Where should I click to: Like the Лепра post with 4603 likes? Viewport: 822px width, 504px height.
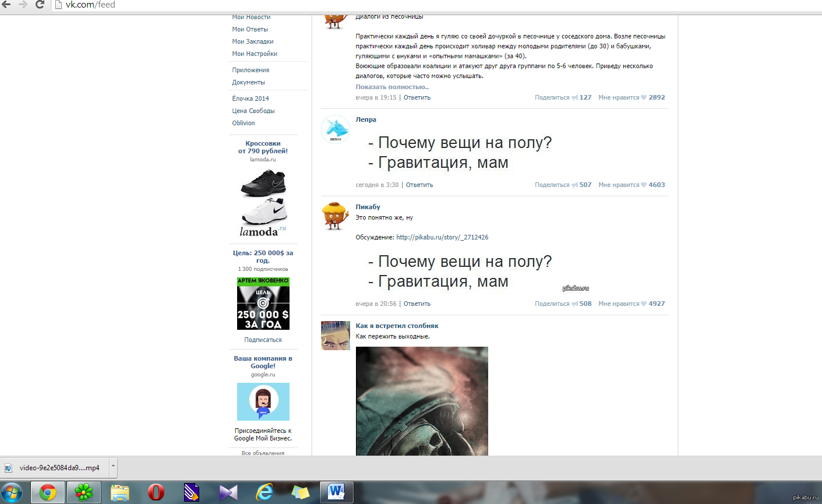(x=643, y=185)
